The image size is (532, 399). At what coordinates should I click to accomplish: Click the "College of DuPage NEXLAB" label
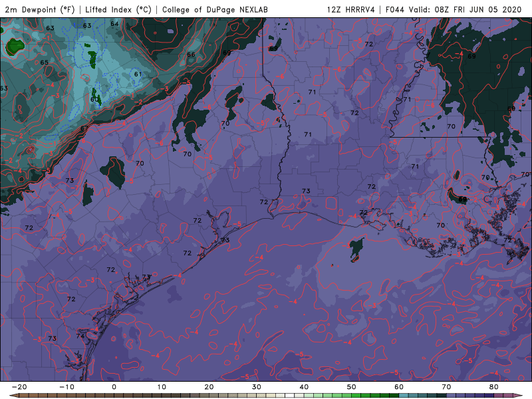click(x=215, y=9)
